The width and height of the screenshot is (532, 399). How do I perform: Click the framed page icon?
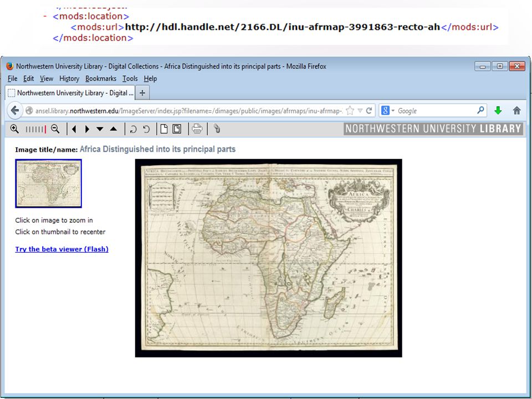tap(177, 129)
